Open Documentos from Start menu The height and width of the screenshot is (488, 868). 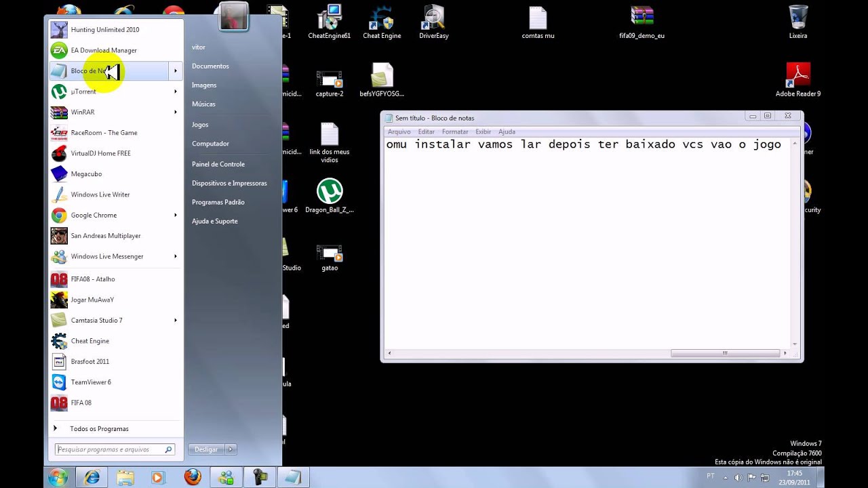coord(210,66)
